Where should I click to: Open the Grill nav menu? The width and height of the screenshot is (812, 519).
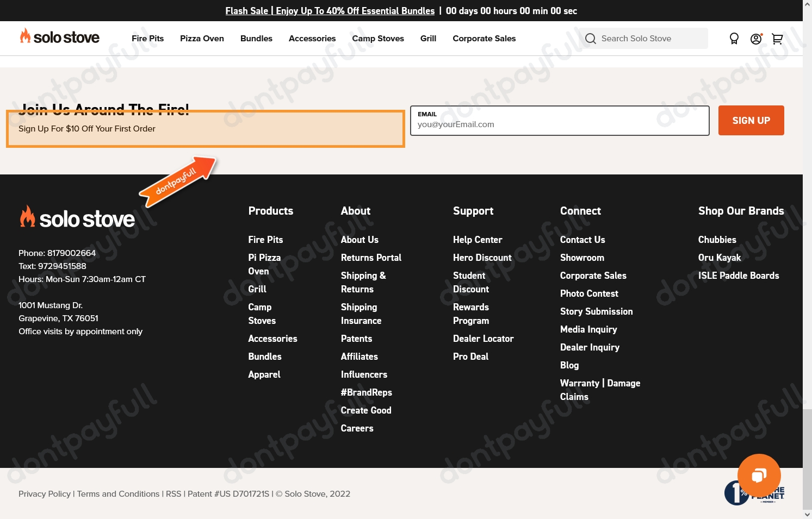428,39
